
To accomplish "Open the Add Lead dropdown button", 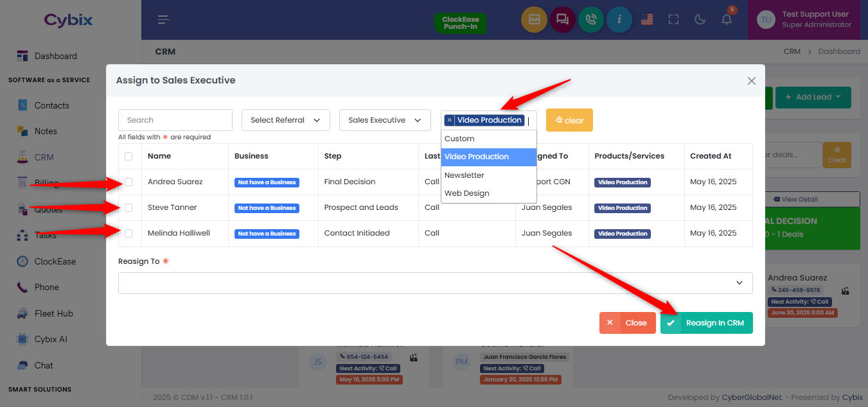I will pos(813,97).
